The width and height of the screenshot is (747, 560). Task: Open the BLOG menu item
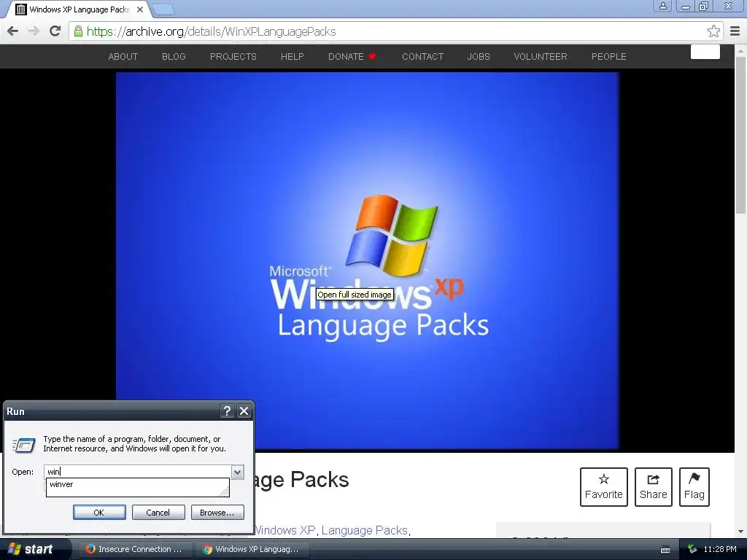[x=174, y=57]
